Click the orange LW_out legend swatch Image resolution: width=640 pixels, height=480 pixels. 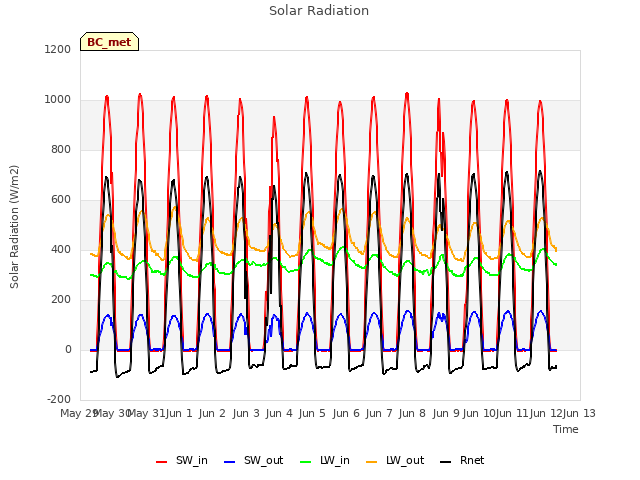click(x=372, y=462)
